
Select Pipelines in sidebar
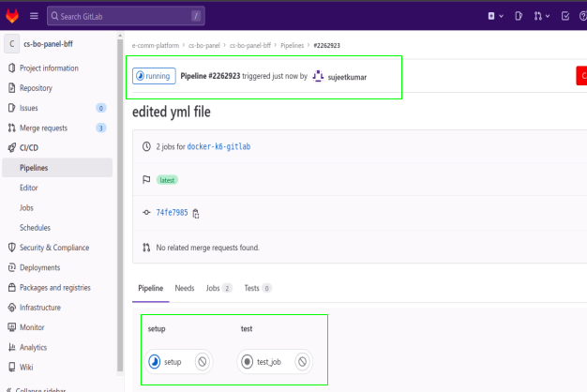pyautogui.click(x=57, y=168)
